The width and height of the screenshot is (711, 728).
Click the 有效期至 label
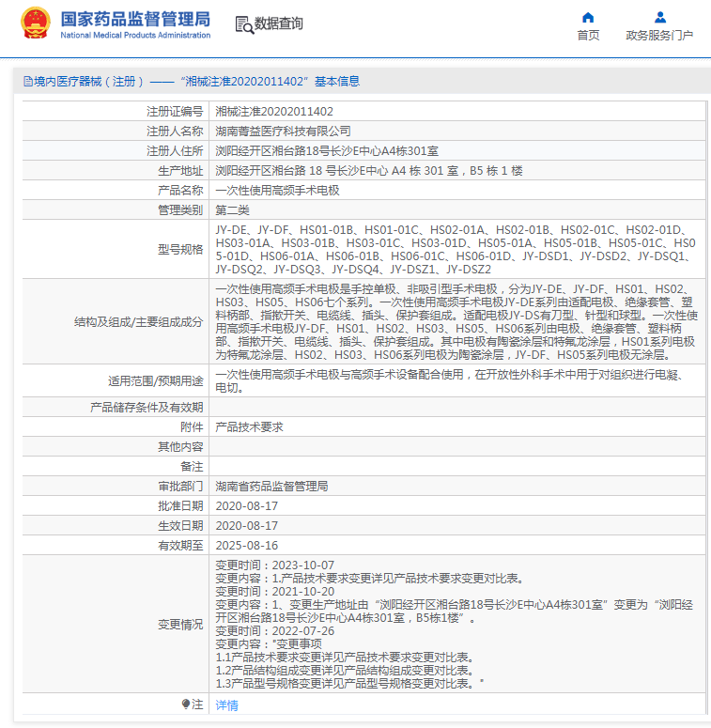[180, 546]
